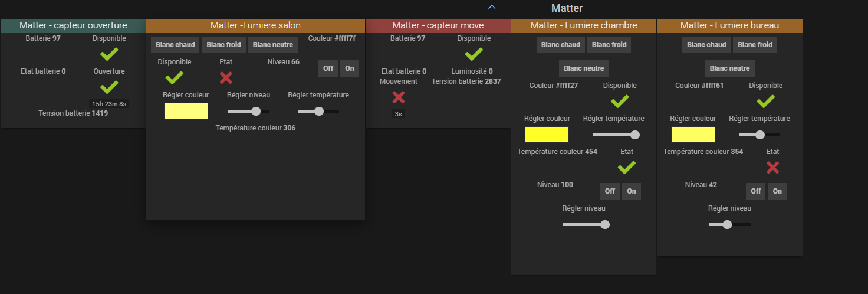Click the Disponible checkmark in capteur move

pyautogui.click(x=474, y=54)
